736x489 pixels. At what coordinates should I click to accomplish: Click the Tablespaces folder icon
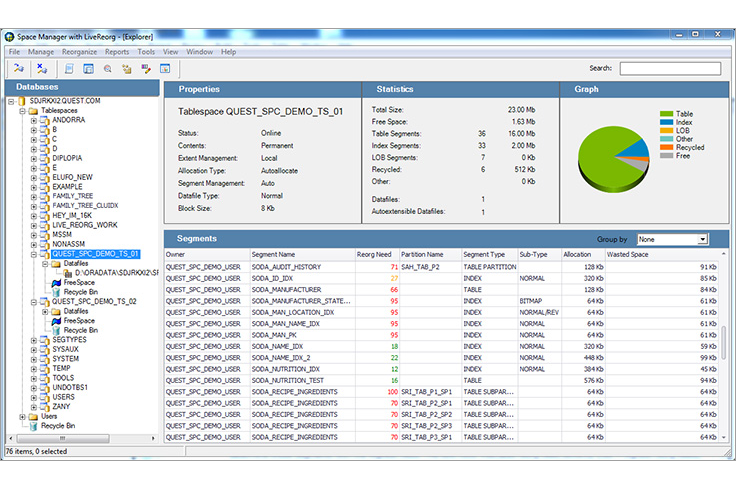coord(33,111)
